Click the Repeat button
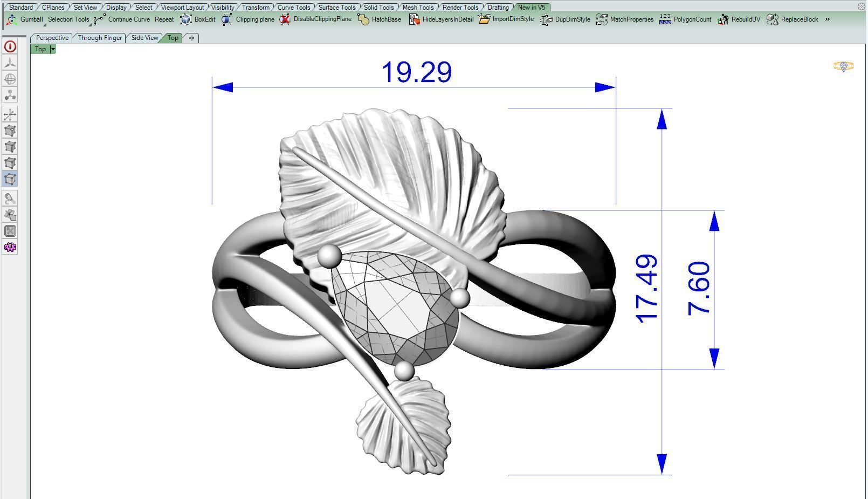The width and height of the screenshot is (868, 499). click(x=164, y=19)
